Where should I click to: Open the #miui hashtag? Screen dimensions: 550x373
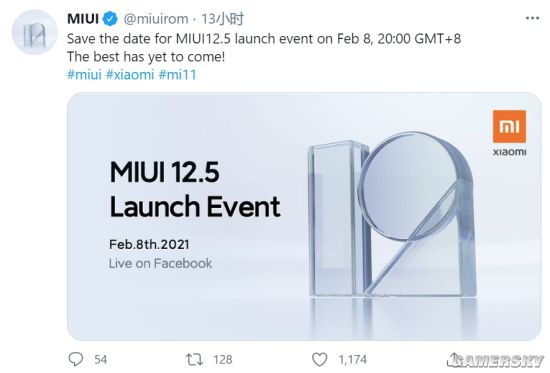tap(84, 75)
